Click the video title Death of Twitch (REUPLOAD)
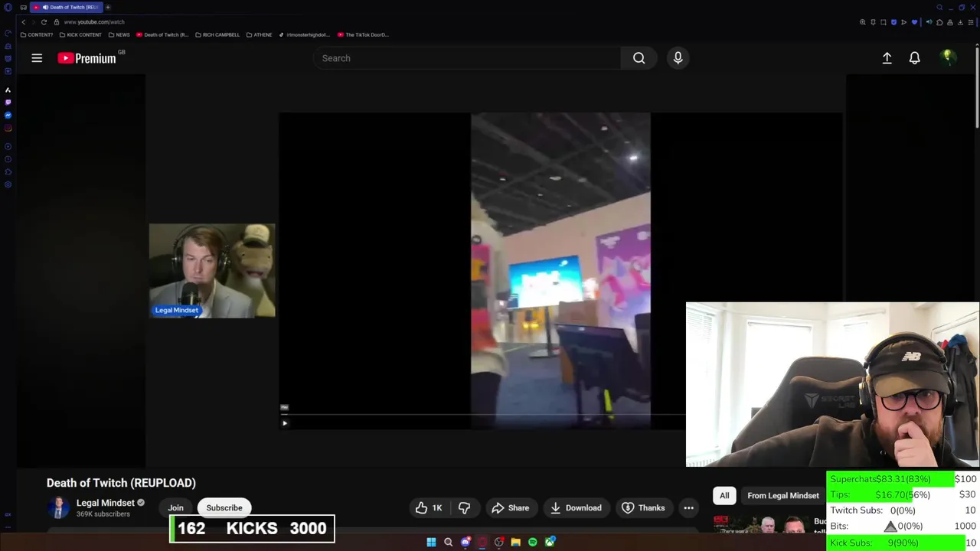The width and height of the screenshot is (980, 551). coord(121,483)
